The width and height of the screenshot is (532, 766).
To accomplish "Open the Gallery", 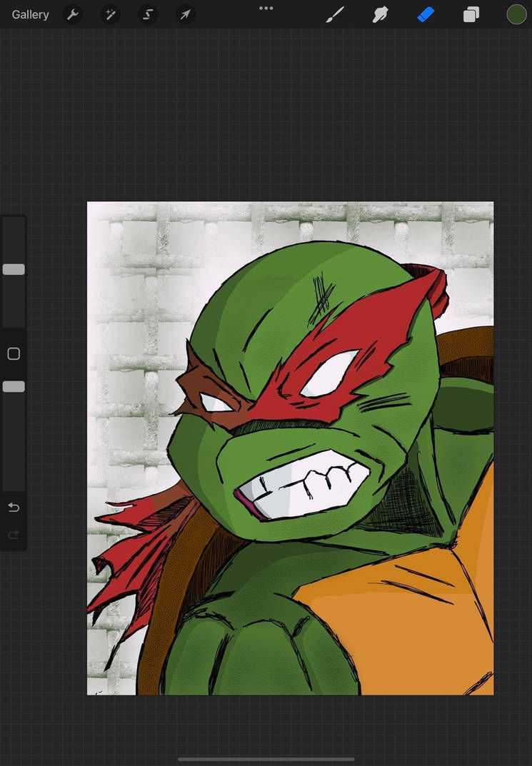I will click(x=30, y=15).
